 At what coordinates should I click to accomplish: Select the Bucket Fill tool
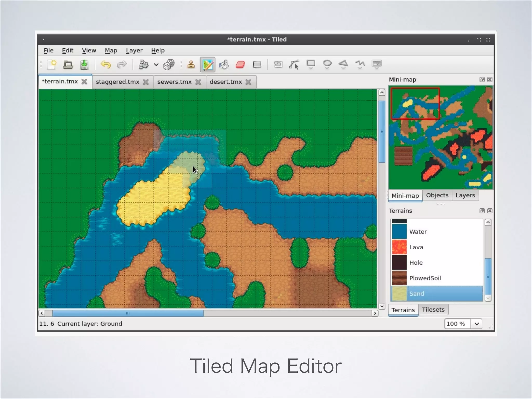[x=224, y=64]
